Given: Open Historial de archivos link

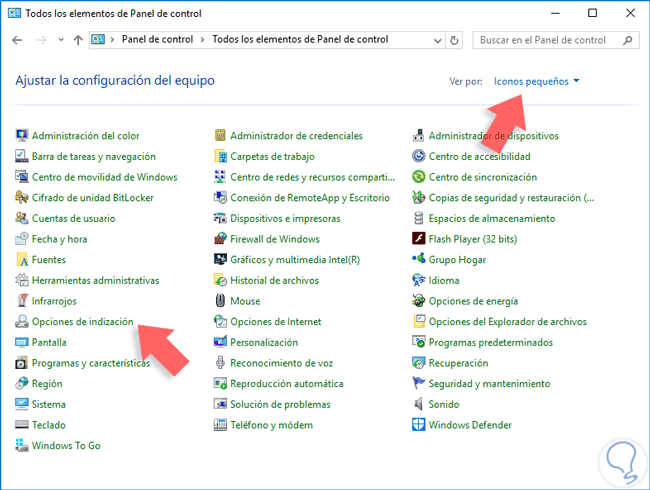Looking at the screenshot, I should [274, 281].
